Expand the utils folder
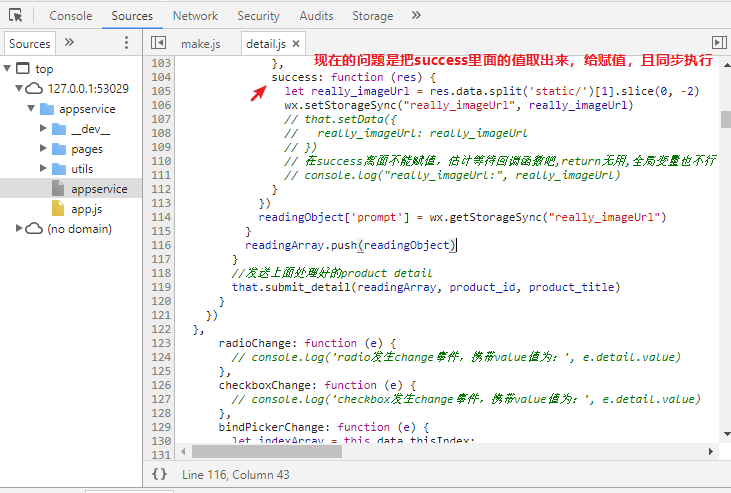The width and height of the screenshot is (731, 493). click(x=43, y=168)
